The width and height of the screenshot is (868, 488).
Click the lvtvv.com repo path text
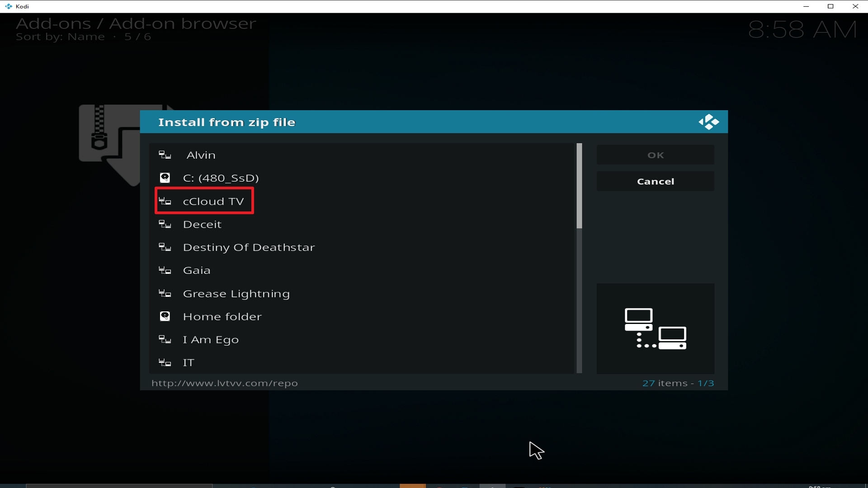[x=225, y=383]
